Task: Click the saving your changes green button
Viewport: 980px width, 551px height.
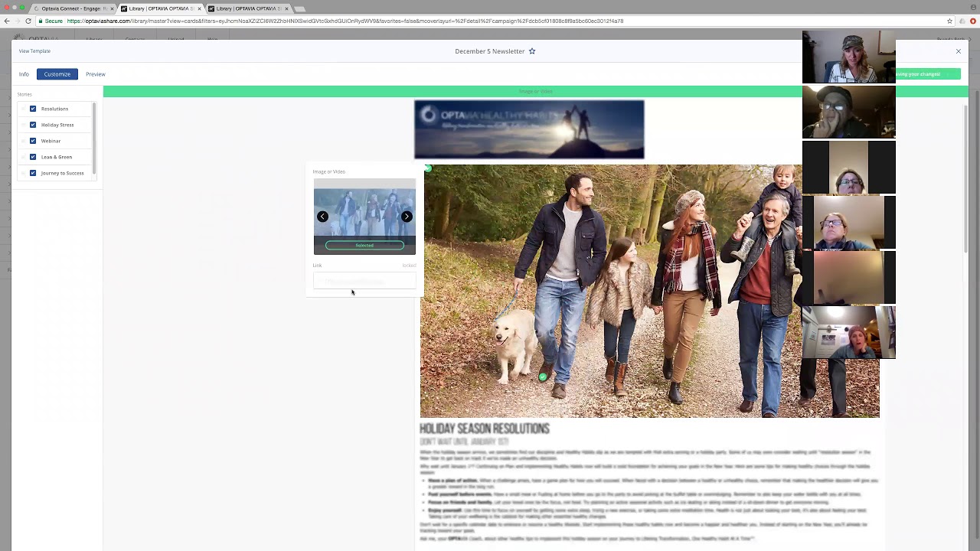Action: (927, 74)
